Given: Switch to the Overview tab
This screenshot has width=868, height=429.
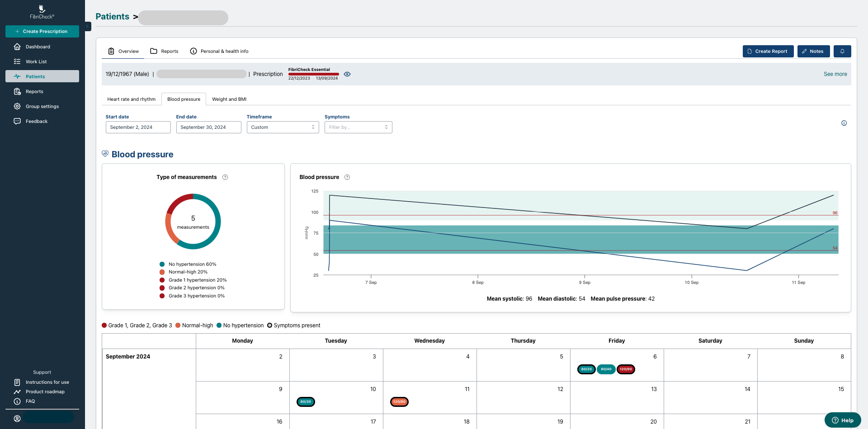Looking at the screenshot, I should [x=123, y=51].
